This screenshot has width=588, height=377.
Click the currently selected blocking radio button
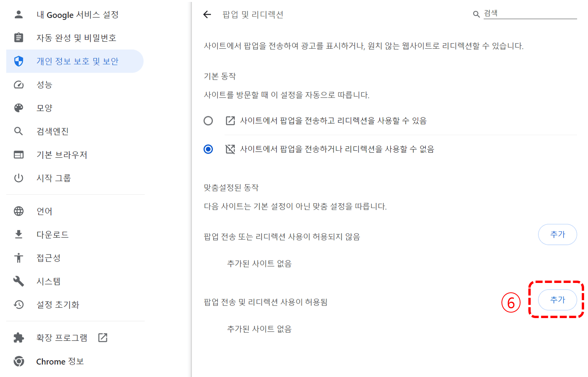(x=208, y=149)
